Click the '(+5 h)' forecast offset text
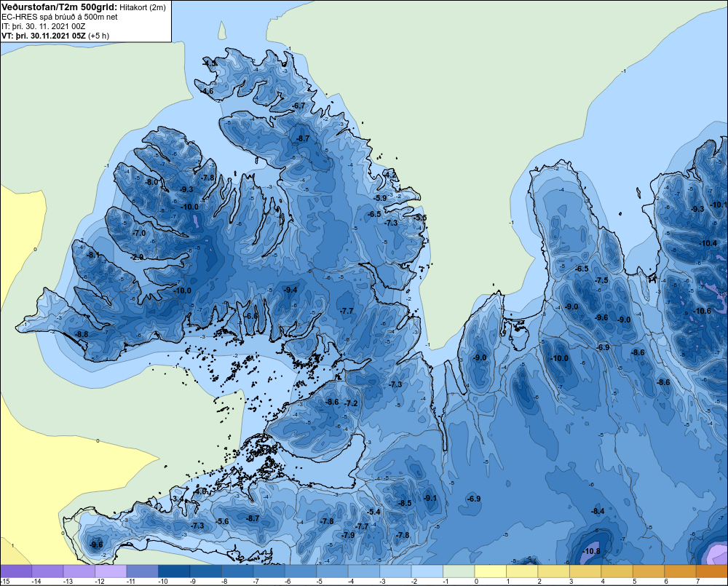This screenshot has width=728, height=586. [98, 36]
